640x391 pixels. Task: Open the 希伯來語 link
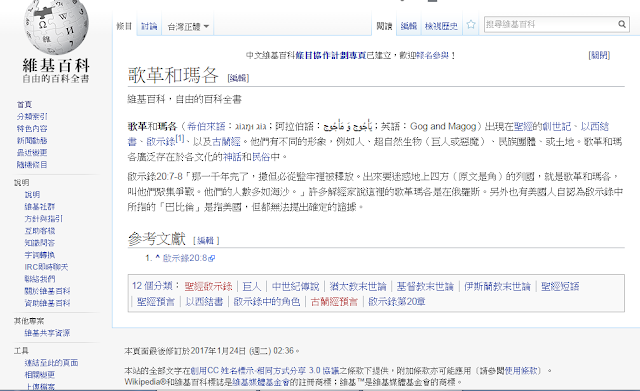(x=206, y=127)
